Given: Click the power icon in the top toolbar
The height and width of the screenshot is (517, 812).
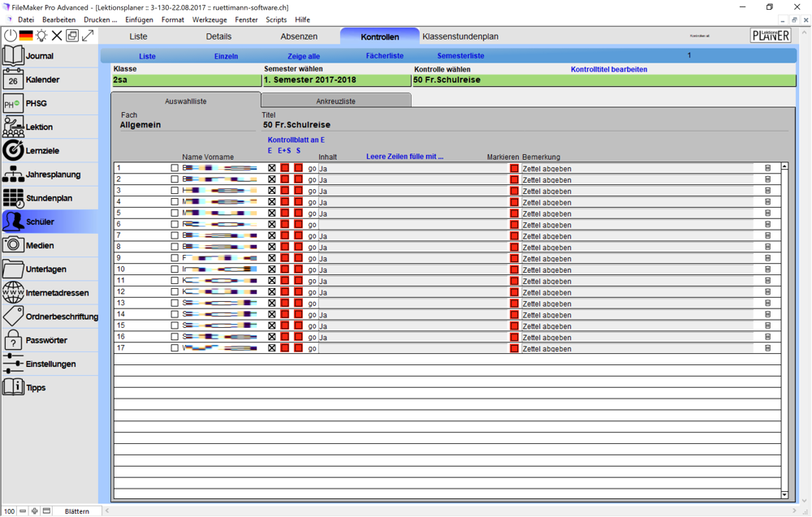Looking at the screenshot, I should point(11,36).
